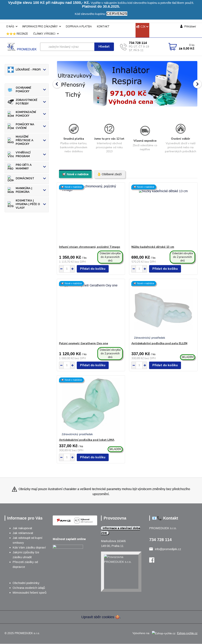This screenshot has height=644, width=202.
Task: Add Pulzní oxymetr Geratherm to cart
Action: pos(93,365)
